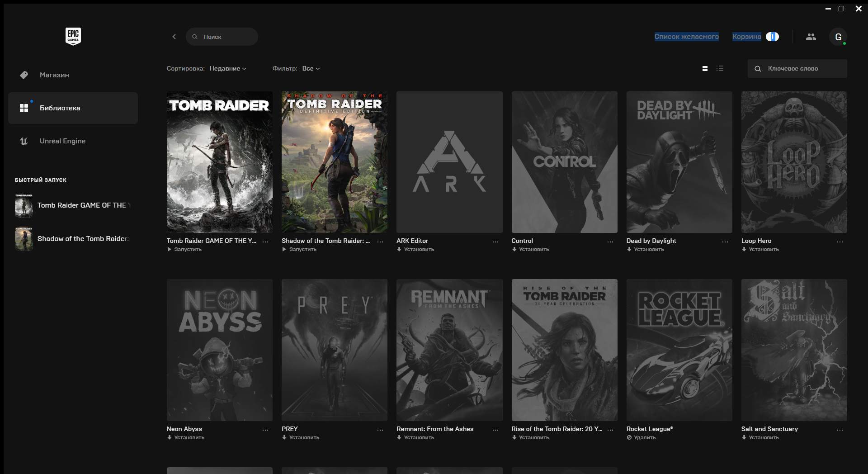The image size is (868, 474).
Task: Click the Salt and Sanctuary cover
Action: [794, 350]
